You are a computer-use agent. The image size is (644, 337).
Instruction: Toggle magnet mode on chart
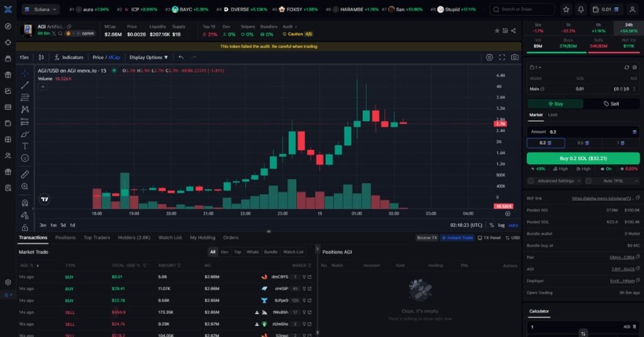(25, 203)
